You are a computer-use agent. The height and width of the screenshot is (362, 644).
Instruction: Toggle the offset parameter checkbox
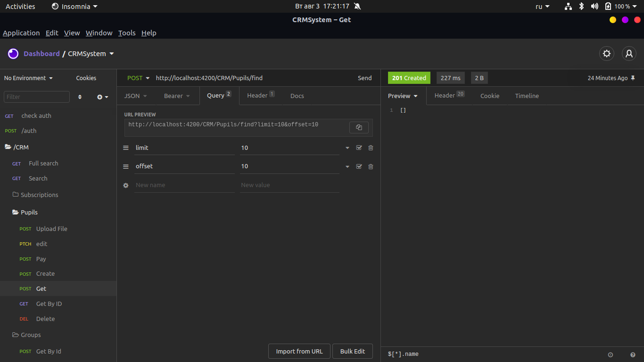[359, 166]
